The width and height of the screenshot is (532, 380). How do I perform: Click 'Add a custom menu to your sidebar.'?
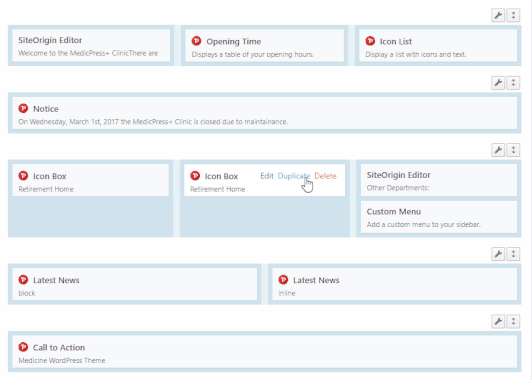tap(424, 224)
